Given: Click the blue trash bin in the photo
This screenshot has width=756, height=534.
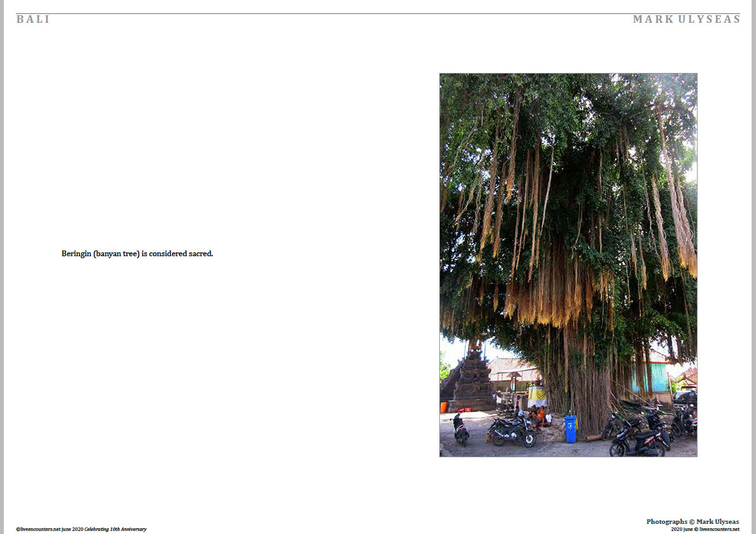Looking at the screenshot, I should pyautogui.click(x=571, y=429).
